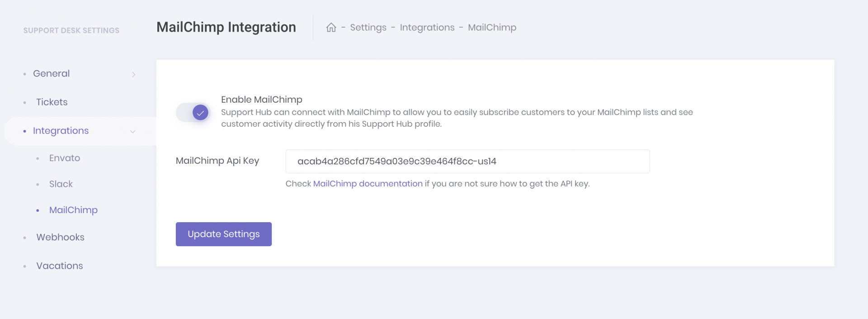Go to Integrations in the breadcrumb
This screenshot has width=868, height=319.
coord(427,28)
